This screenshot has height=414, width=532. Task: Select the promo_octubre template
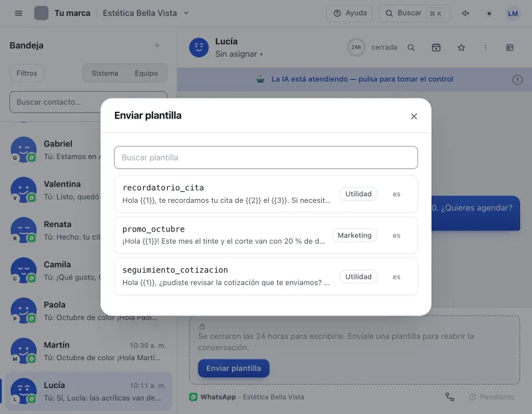coord(266,236)
